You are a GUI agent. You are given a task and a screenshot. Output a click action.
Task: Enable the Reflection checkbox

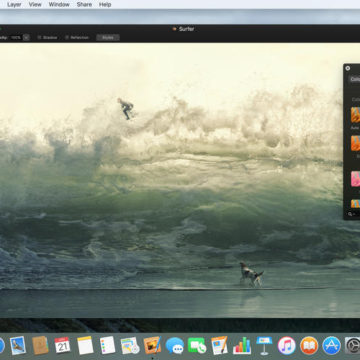67,37
